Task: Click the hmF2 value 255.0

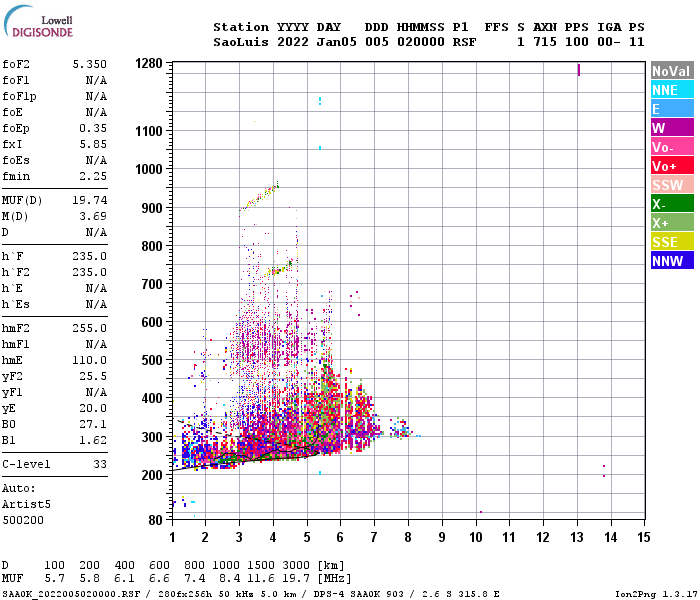Action: (x=90, y=329)
